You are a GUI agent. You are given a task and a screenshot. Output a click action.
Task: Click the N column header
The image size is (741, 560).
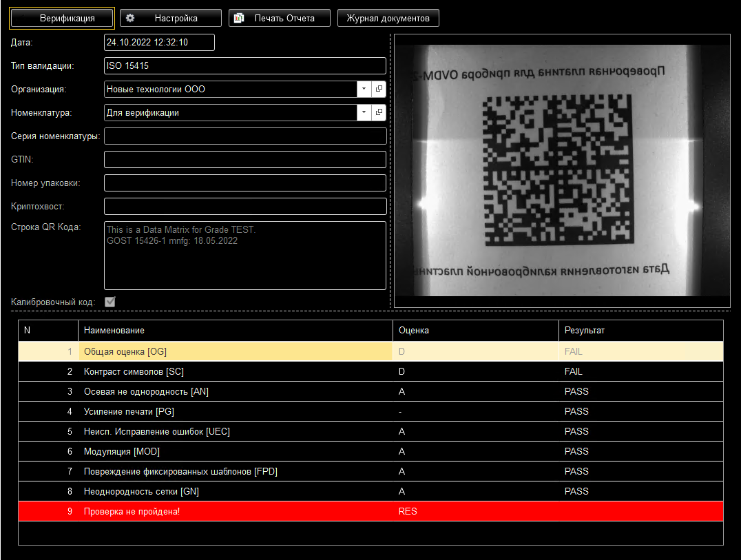point(48,331)
